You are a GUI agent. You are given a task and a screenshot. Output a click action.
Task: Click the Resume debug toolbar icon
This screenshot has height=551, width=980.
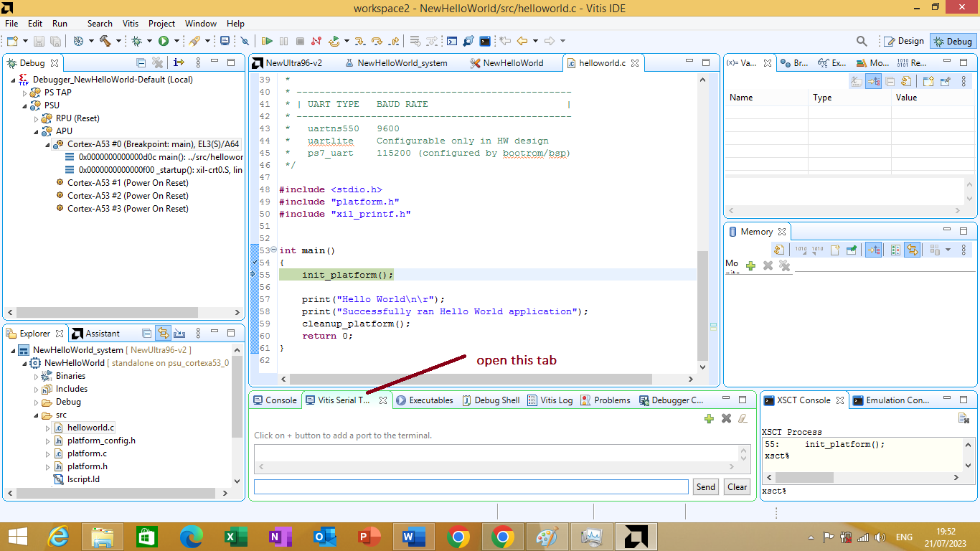[267, 41]
